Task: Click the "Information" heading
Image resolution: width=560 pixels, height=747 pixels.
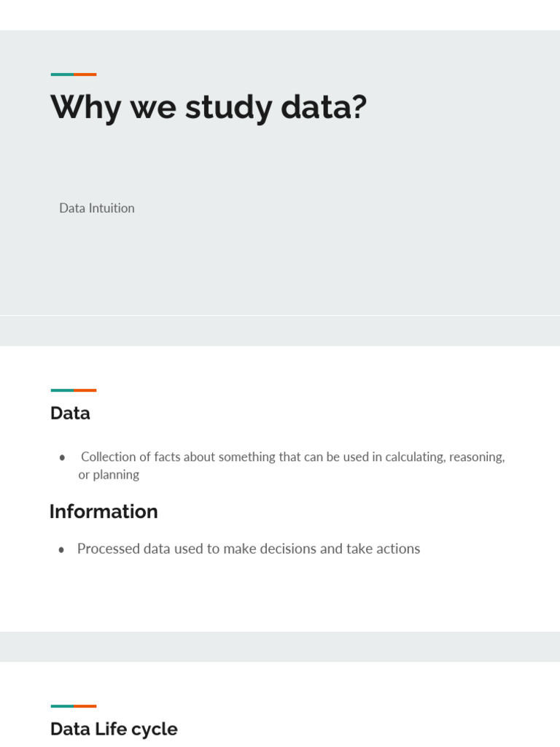Action: click(x=104, y=512)
